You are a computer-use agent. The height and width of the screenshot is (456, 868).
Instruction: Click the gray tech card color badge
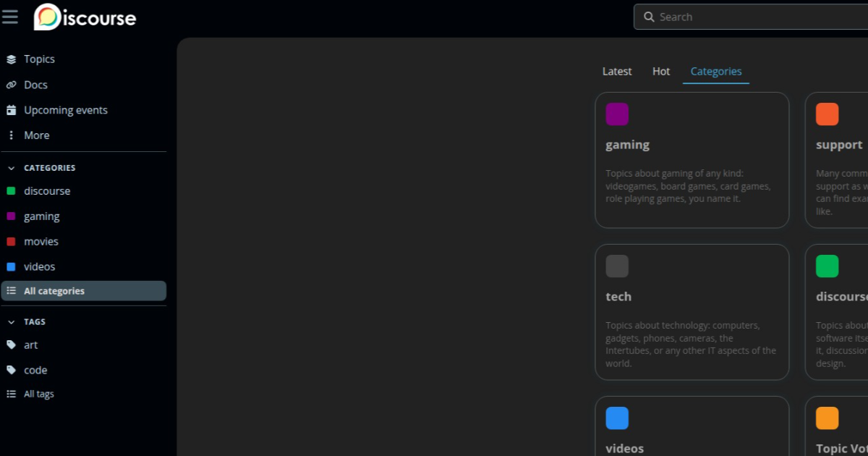pyautogui.click(x=617, y=266)
